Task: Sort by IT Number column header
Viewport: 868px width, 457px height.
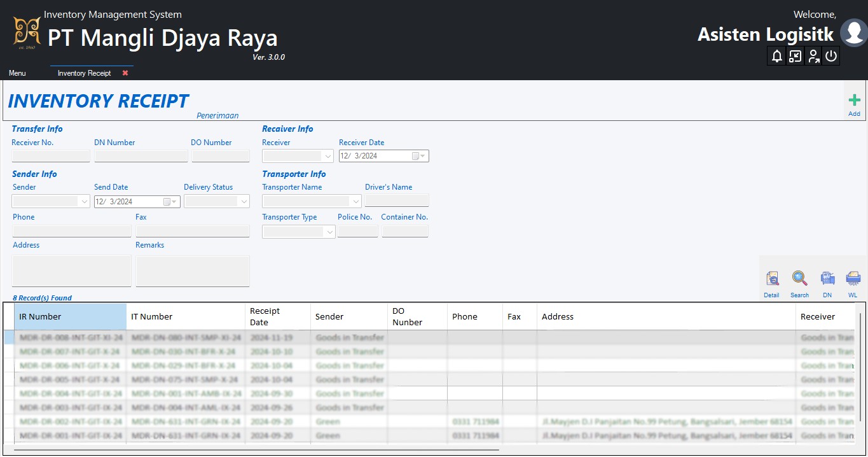Action: pyautogui.click(x=186, y=316)
